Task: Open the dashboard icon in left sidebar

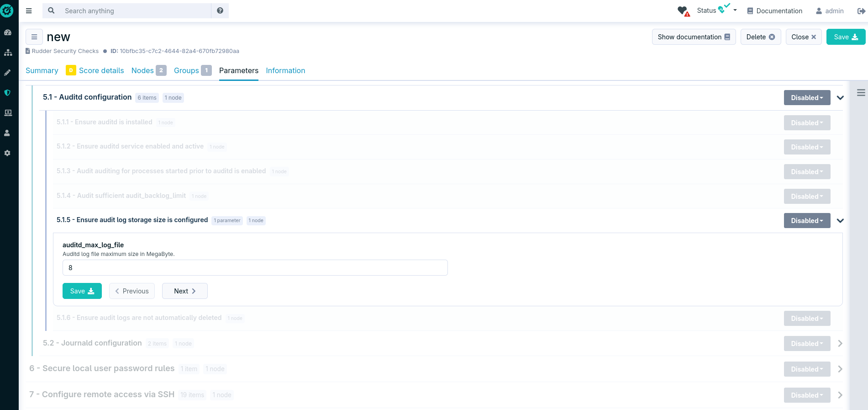Action: (7, 32)
